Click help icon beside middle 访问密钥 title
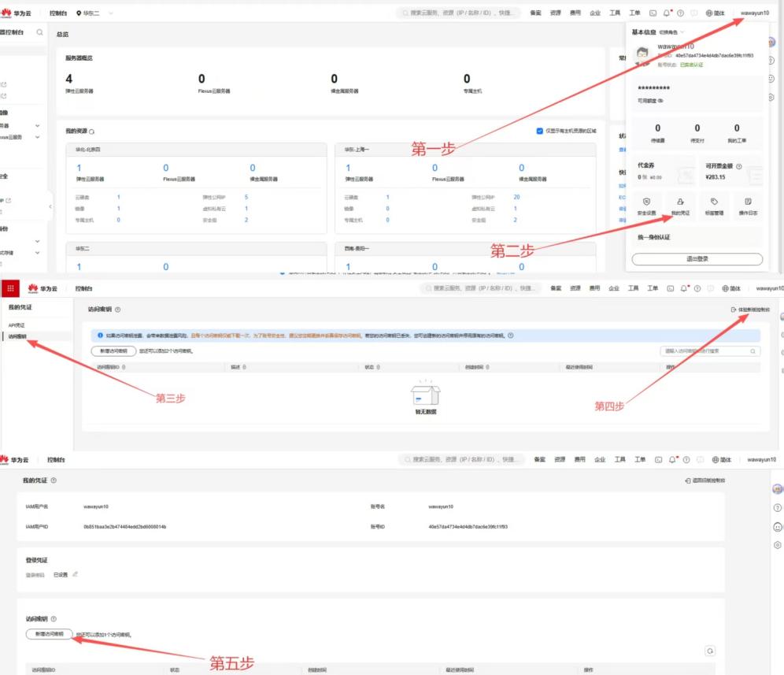 coord(117,310)
